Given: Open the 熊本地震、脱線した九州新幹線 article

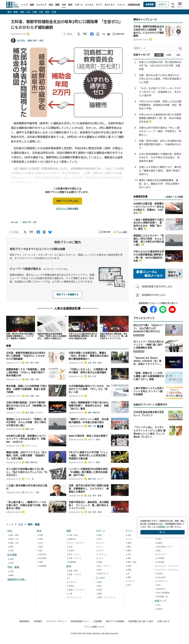Looking at the screenshot, I should 27,389.
